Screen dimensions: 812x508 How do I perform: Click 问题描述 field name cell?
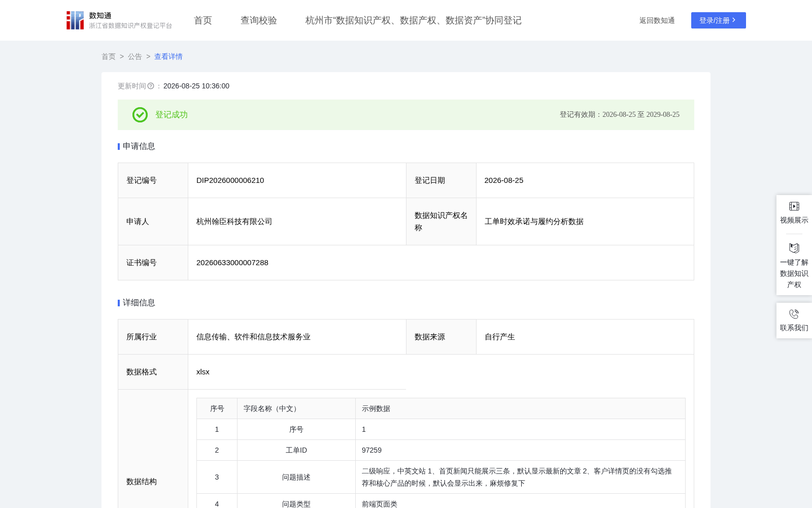pyautogui.click(x=296, y=477)
